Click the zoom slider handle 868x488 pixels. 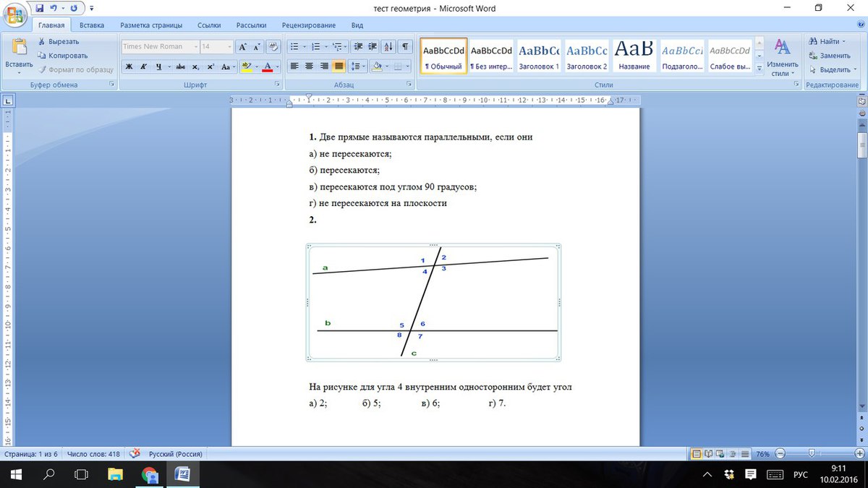(812, 454)
